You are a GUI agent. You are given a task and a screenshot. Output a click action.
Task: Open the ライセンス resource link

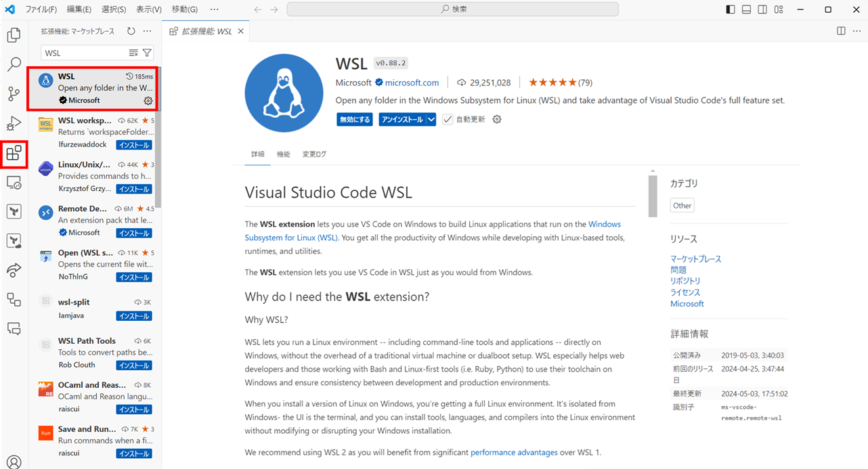685,292
